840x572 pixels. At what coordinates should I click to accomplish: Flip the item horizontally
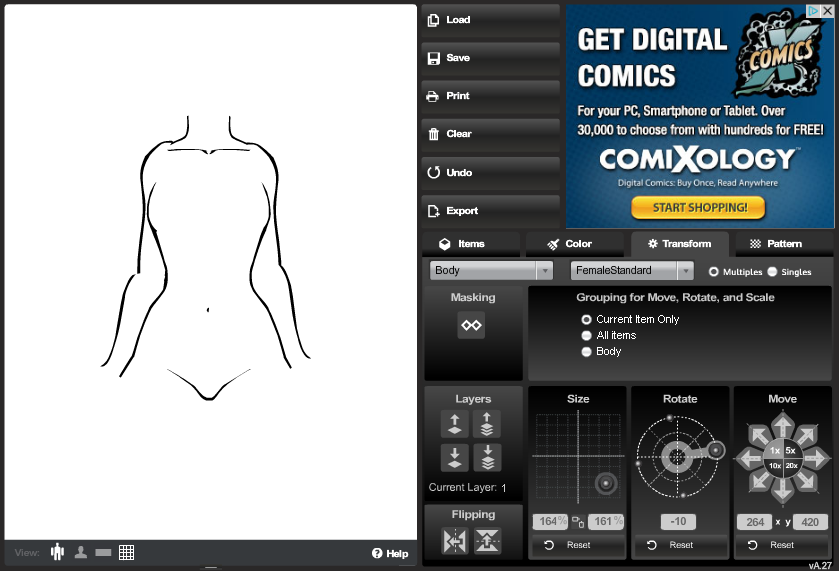click(455, 541)
